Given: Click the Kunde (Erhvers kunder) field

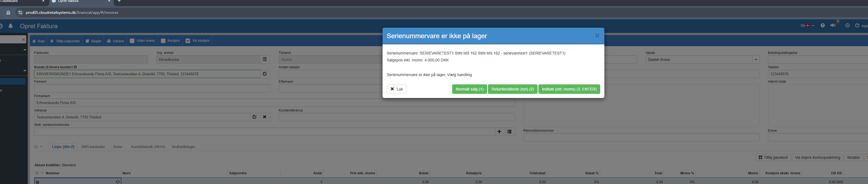Looking at the screenshot, I should pyautogui.click(x=147, y=74).
